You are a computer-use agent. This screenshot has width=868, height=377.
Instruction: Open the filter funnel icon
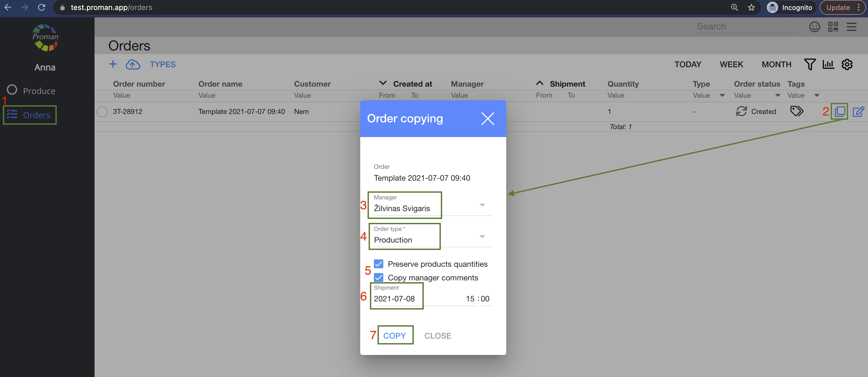click(809, 64)
